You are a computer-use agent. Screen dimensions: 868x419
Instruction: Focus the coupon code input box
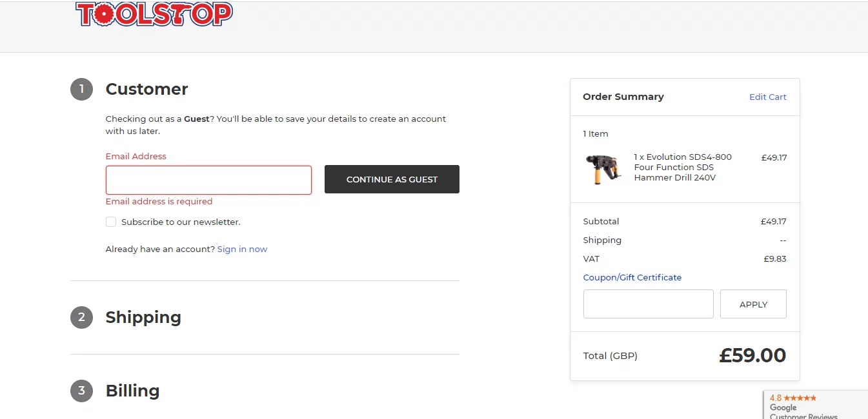tap(649, 304)
